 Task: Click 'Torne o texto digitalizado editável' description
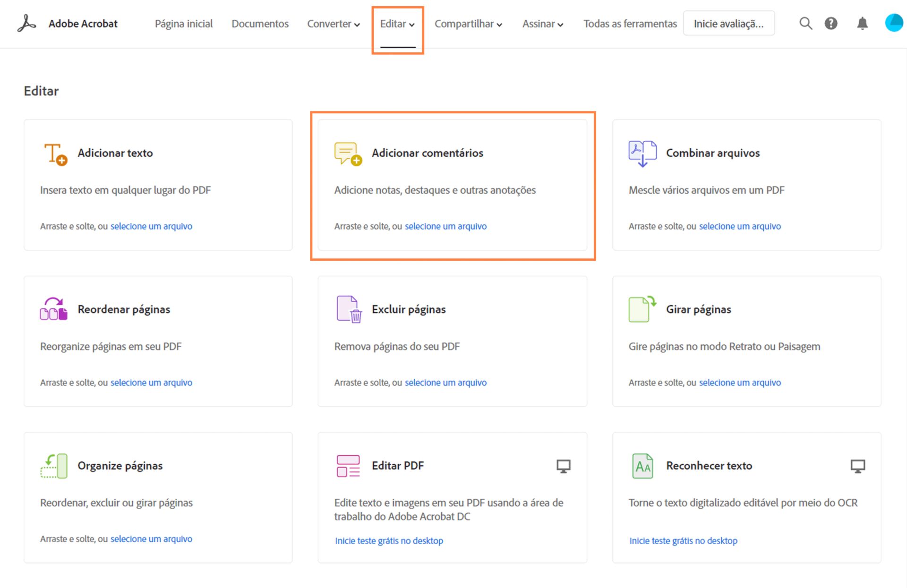pyautogui.click(x=743, y=503)
